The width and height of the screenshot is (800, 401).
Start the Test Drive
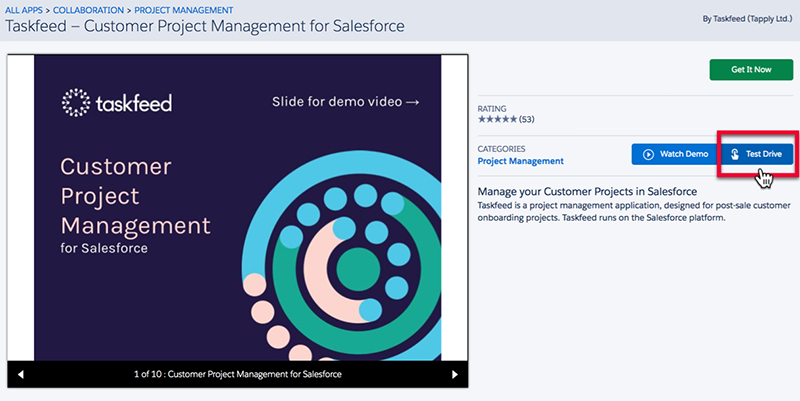(757, 154)
